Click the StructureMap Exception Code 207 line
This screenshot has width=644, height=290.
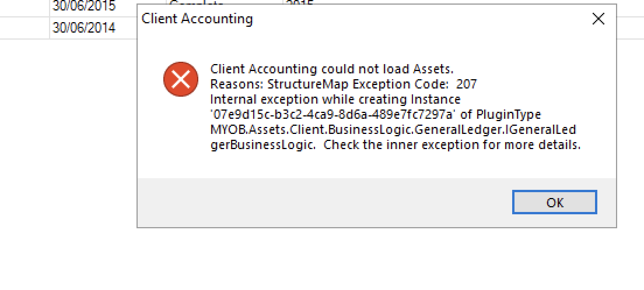pos(343,84)
